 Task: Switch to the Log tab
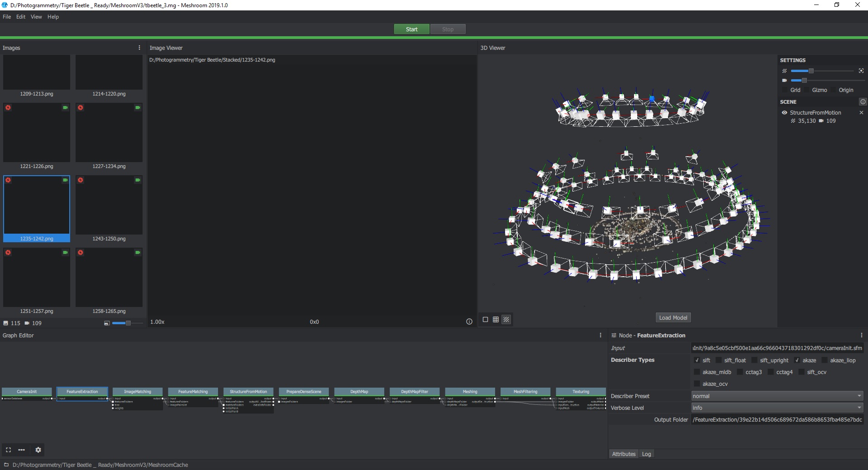pyautogui.click(x=646, y=454)
